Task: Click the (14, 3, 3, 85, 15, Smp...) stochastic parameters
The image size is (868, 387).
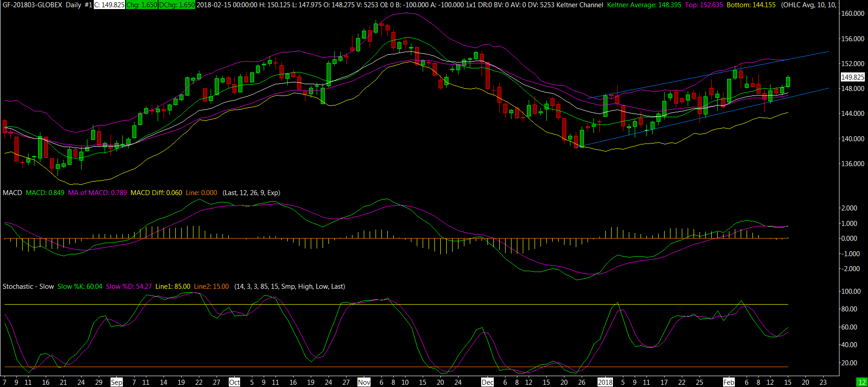Action: (x=289, y=287)
